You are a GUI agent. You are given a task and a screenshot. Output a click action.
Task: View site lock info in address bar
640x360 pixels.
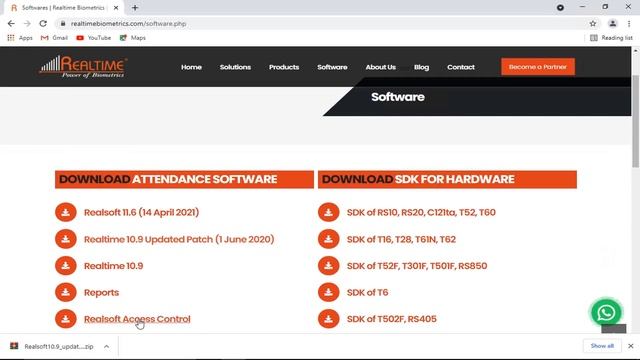(x=63, y=24)
